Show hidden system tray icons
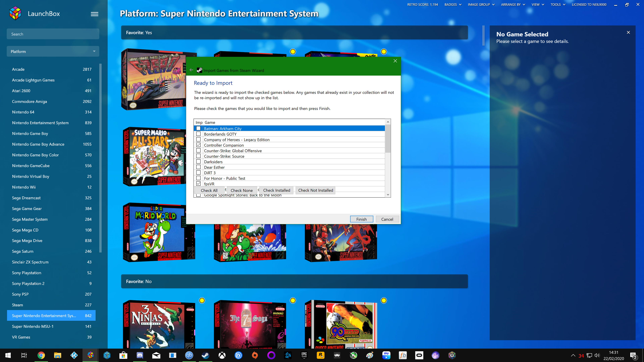The width and height of the screenshot is (644, 362). click(x=573, y=355)
